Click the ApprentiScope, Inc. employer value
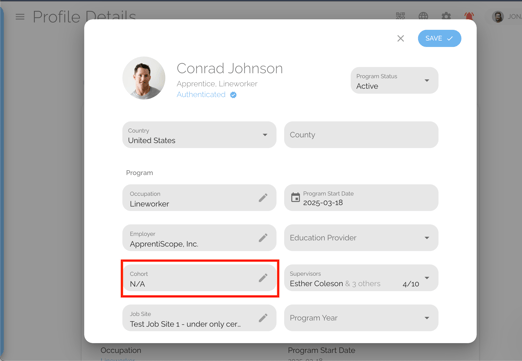The width and height of the screenshot is (522, 361). (x=164, y=244)
